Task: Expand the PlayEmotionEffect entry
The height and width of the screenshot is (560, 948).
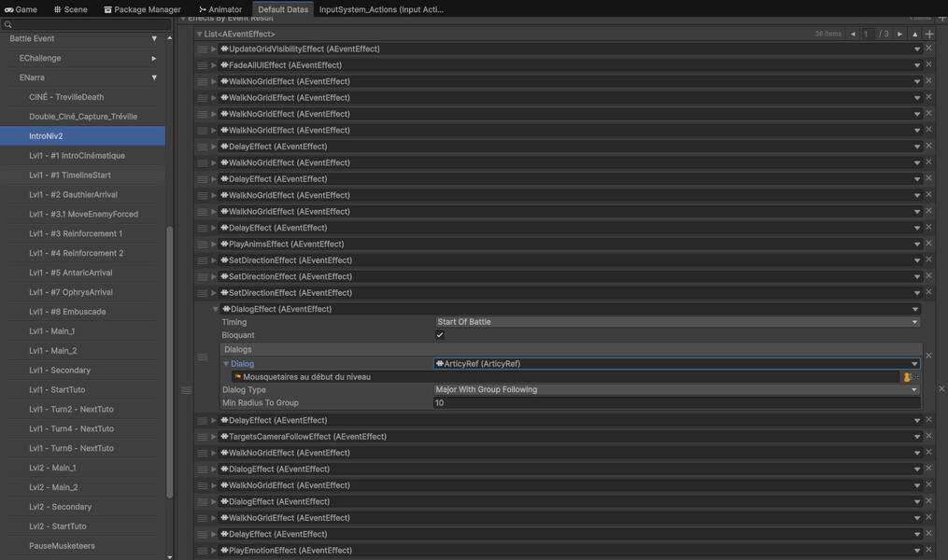Action: (x=214, y=551)
